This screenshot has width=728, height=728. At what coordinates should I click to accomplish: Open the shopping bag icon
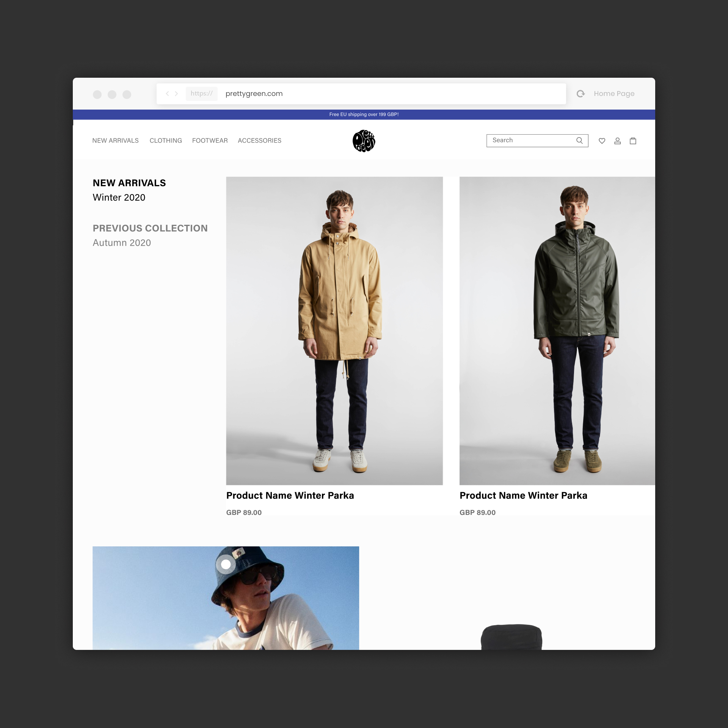633,141
